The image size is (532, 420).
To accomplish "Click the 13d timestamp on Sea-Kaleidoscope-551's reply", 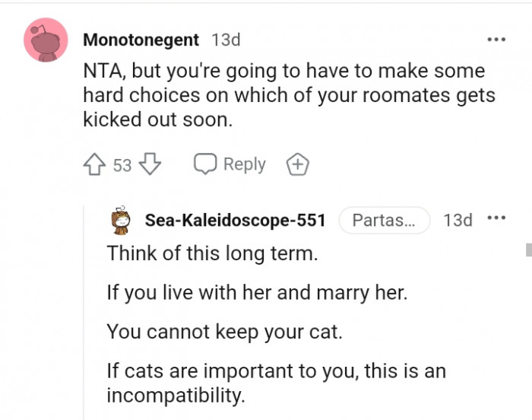I will pyautogui.click(x=458, y=220).
